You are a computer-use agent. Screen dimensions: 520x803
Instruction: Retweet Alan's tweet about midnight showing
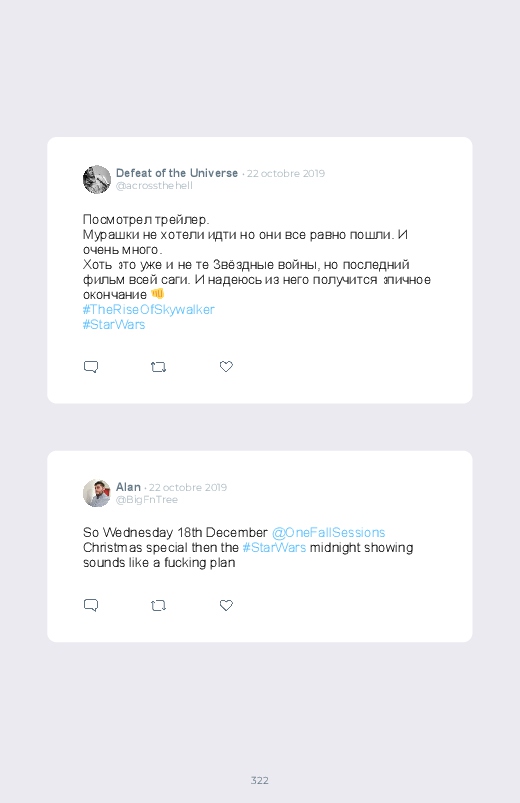click(x=158, y=605)
